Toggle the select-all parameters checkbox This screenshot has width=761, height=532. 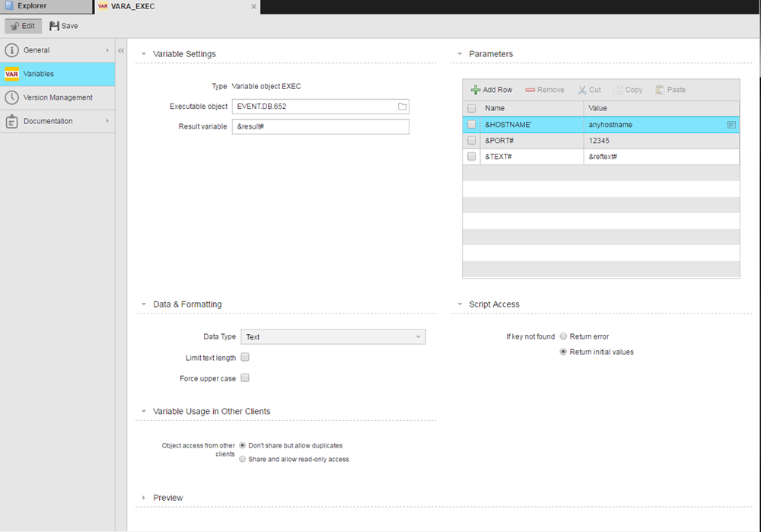pyautogui.click(x=471, y=108)
